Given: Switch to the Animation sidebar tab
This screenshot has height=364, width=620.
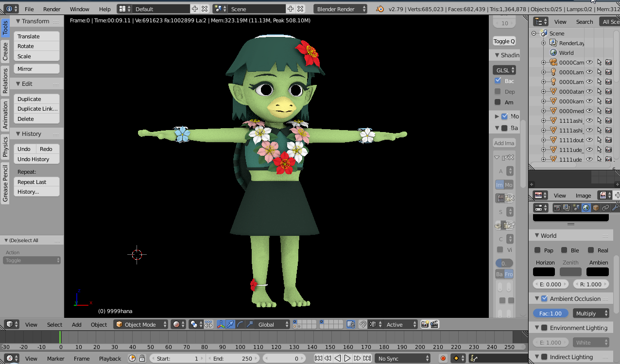Looking at the screenshot, I should [x=5, y=115].
